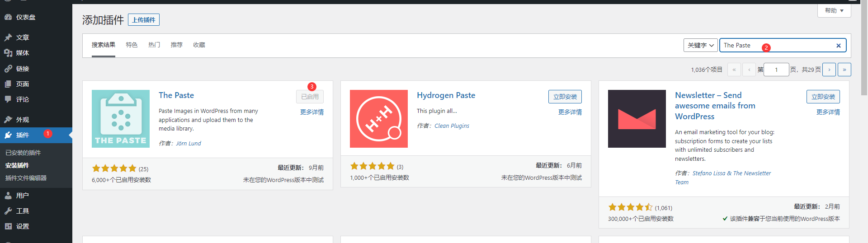868x243 pixels.
Task: Click the 工具 wrench icon
Action: pos(8,211)
